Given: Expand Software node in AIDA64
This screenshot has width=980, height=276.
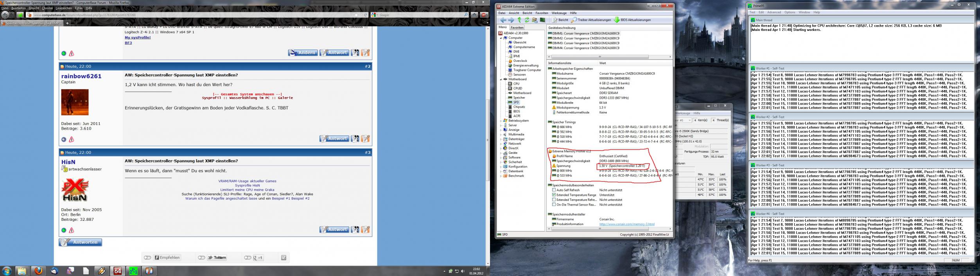Looking at the screenshot, I should [501, 158].
